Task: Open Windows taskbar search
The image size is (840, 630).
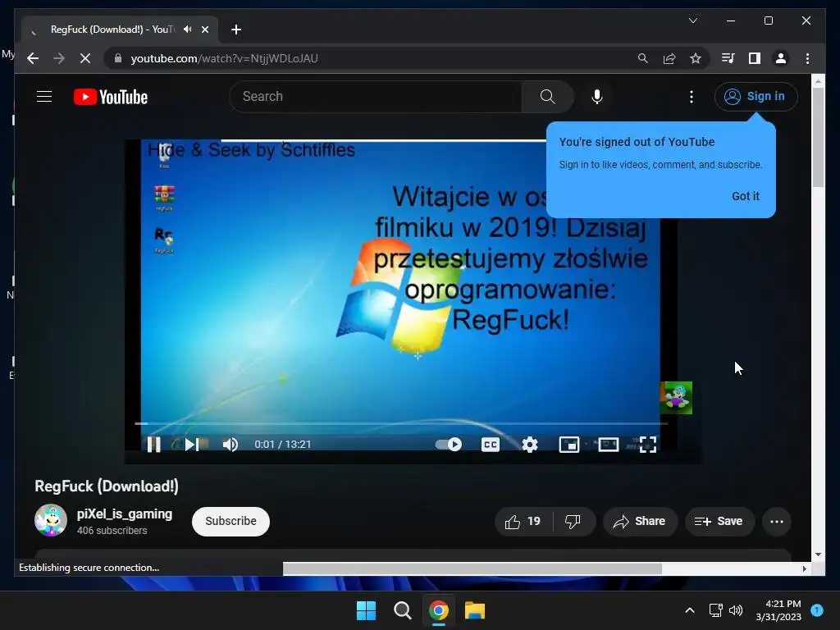Action: pyautogui.click(x=402, y=610)
